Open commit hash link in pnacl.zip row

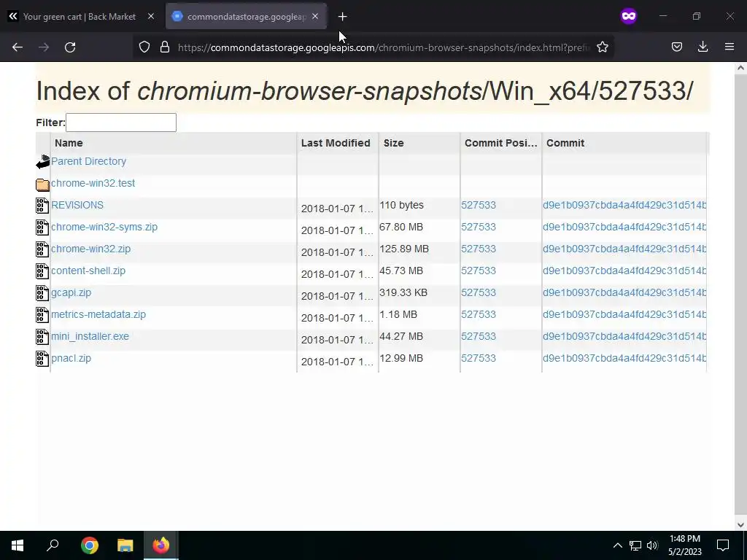[x=624, y=359]
